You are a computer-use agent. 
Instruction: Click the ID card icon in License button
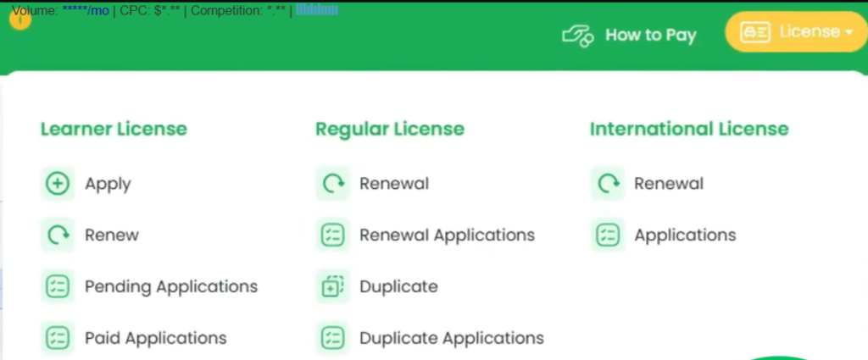click(754, 32)
